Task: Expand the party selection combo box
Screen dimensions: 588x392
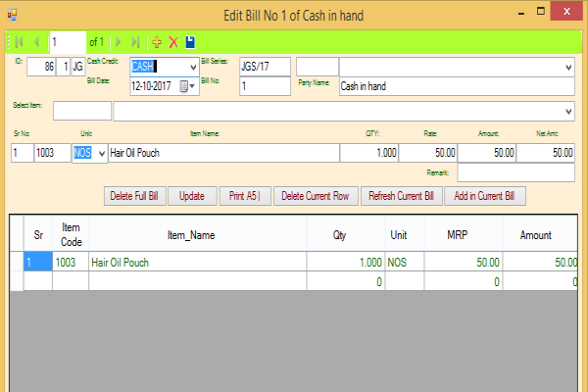Action: click(x=568, y=68)
